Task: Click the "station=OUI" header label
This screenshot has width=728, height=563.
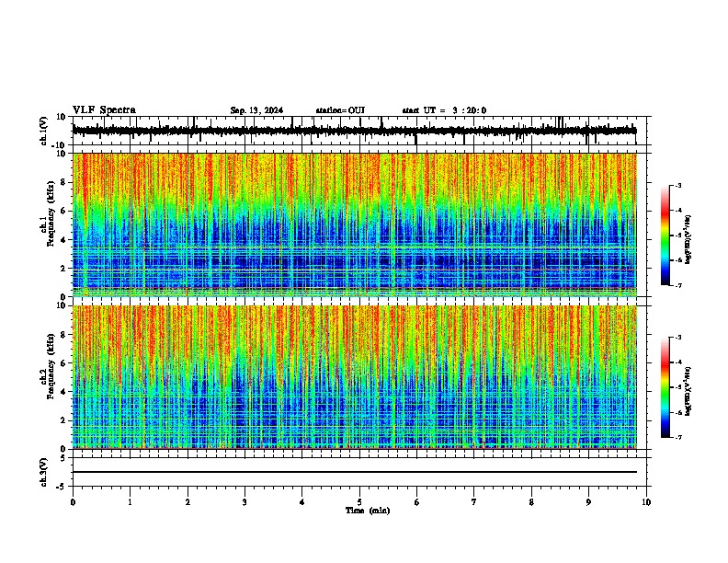Action: point(340,110)
